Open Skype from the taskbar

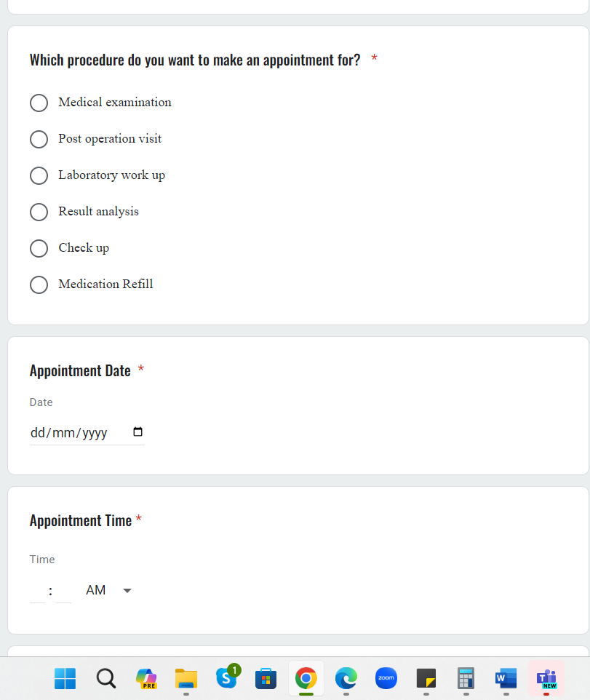click(x=226, y=678)
